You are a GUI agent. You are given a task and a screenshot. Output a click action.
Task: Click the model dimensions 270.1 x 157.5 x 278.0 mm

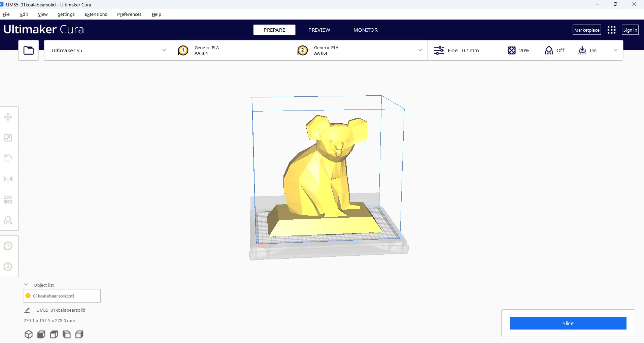coord(49,320)
